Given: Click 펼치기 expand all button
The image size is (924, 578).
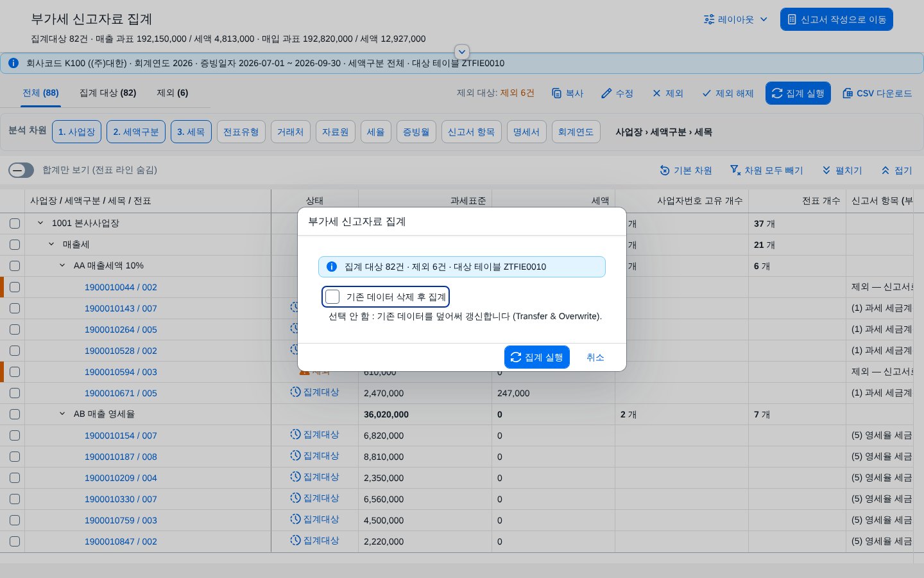Looking at the screenshot, I should point(843,170).
